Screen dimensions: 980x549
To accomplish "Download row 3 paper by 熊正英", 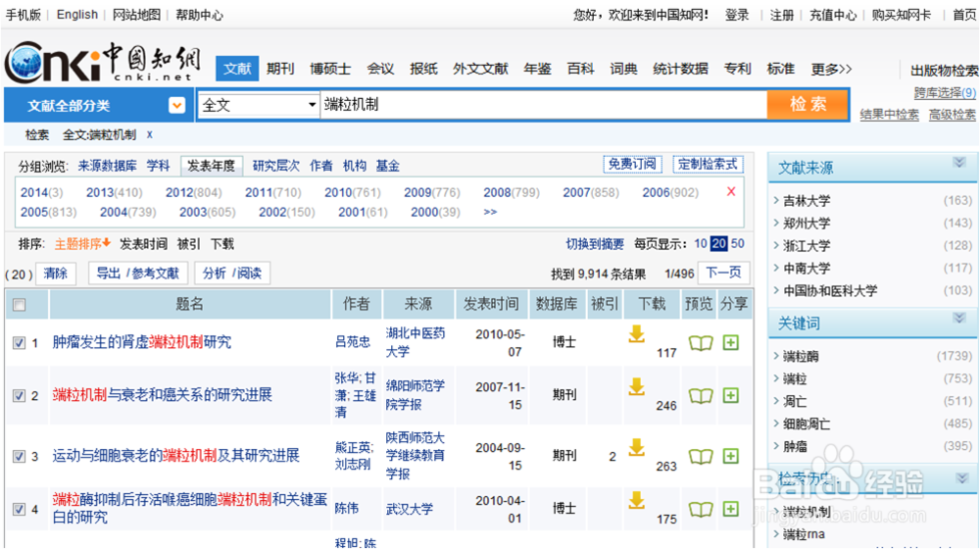I will [x=636, y=448].
